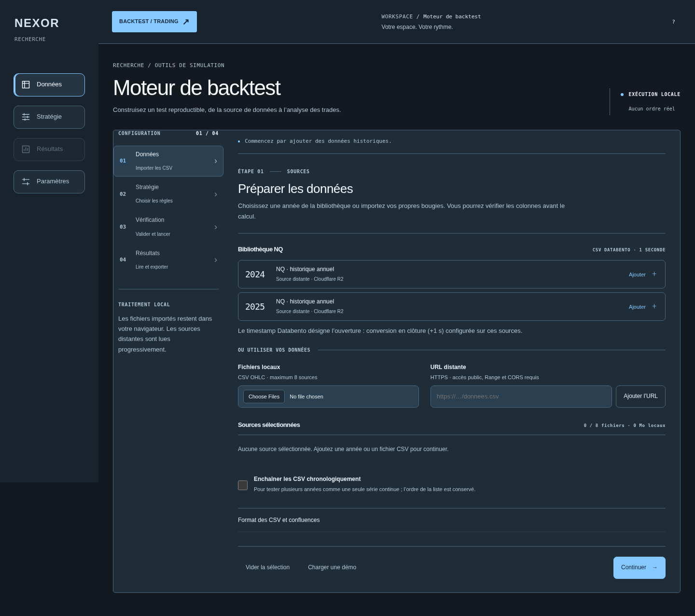Click the NEXOR logo text
Image resolution: width=695 pixels, height=616 pixels.
[x=37, y=23]
